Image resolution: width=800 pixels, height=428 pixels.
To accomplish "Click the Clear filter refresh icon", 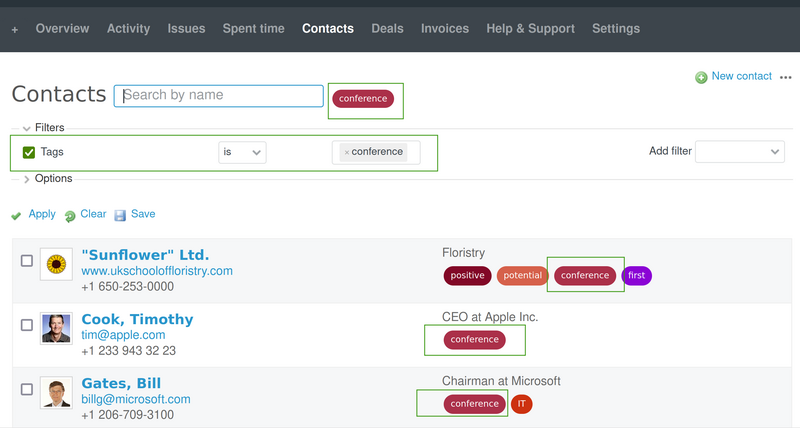I will 70,216.
